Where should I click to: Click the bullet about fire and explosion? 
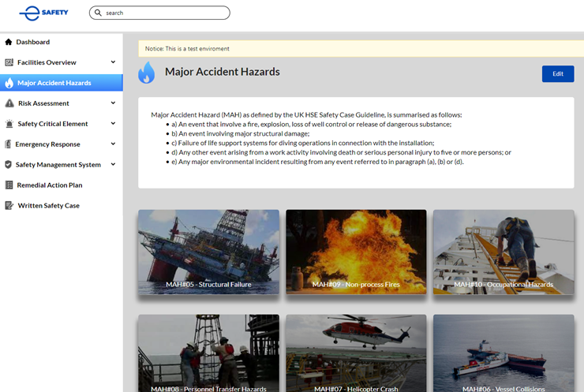tap(312, 125)
